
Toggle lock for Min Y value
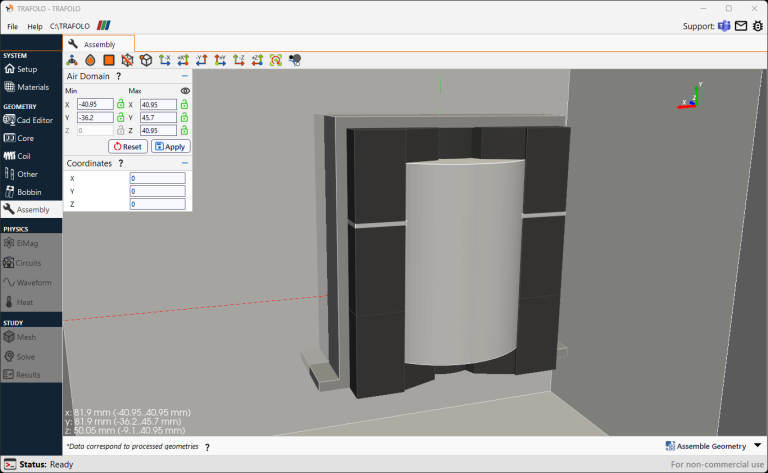tap(120, 118)
